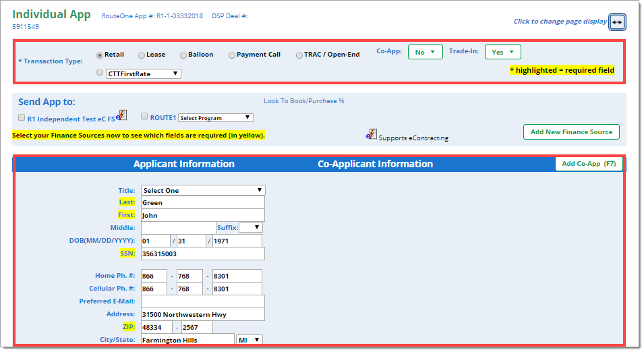644x352 pixels.
Task: Open the Select Program dropdown
Action: point(215,118)
